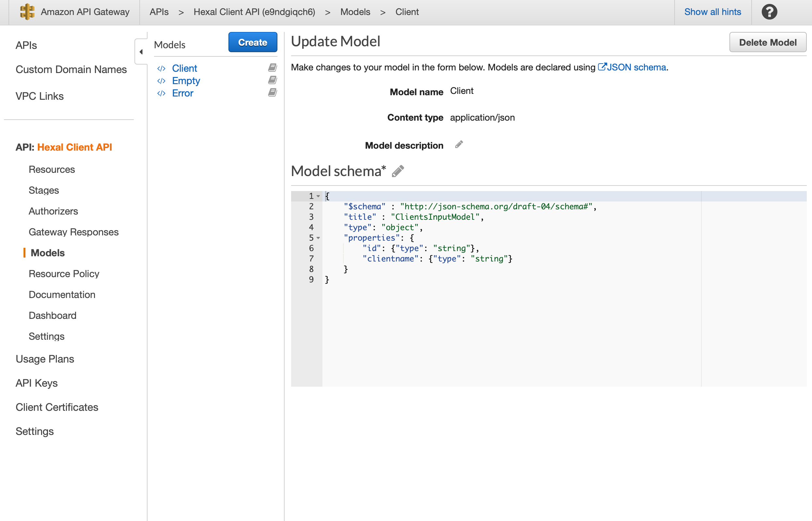Collapse the properties block on line 5
The width and height of the screenshot is (812, 521).
coord(318,238)
